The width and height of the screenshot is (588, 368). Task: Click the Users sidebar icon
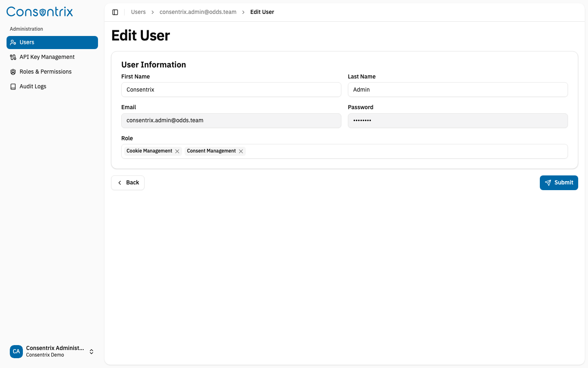(13, 43)
